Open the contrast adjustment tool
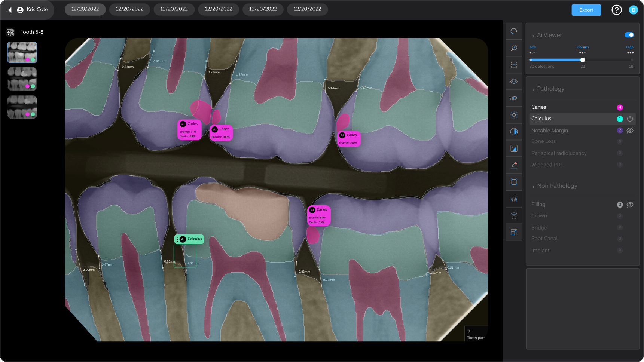644x362 pixels. pyautogui.click(x=514, y=131)
